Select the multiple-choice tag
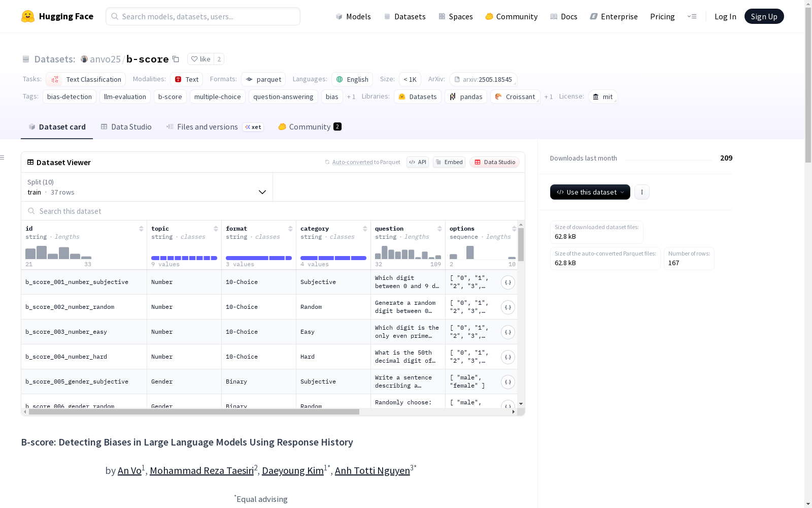The height and width of the screenshot is (508, 812). click(218, 97)
